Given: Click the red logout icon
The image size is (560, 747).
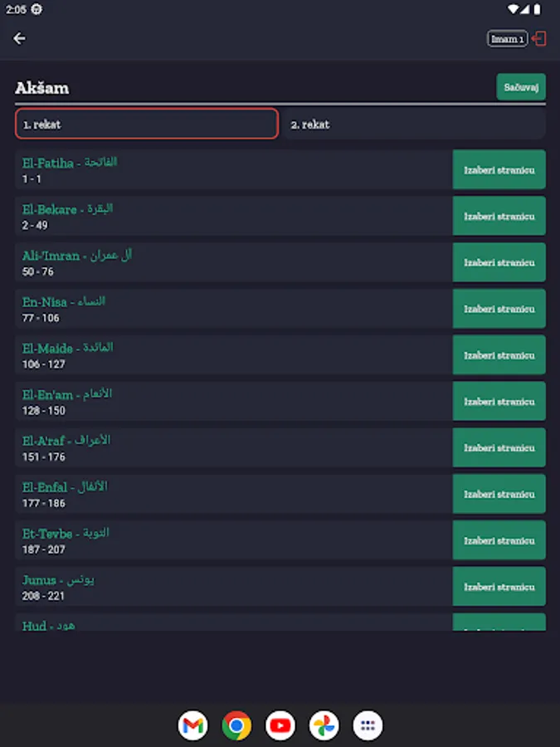Looking at the screenshot, I should pyautogui.click(x=539, y=39).
